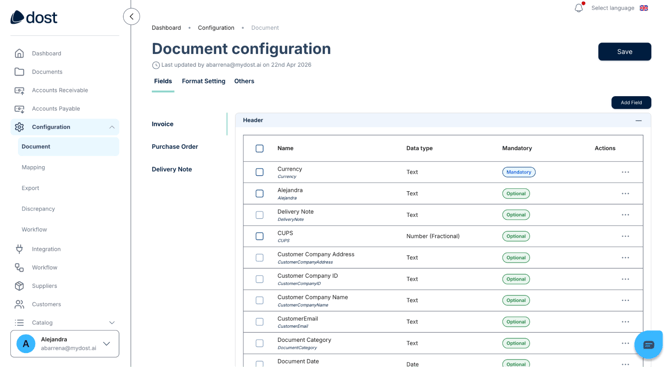Check the Alejandra field checkbox
The height and width of the screenshot is (367, 670).
coord(259,194)
